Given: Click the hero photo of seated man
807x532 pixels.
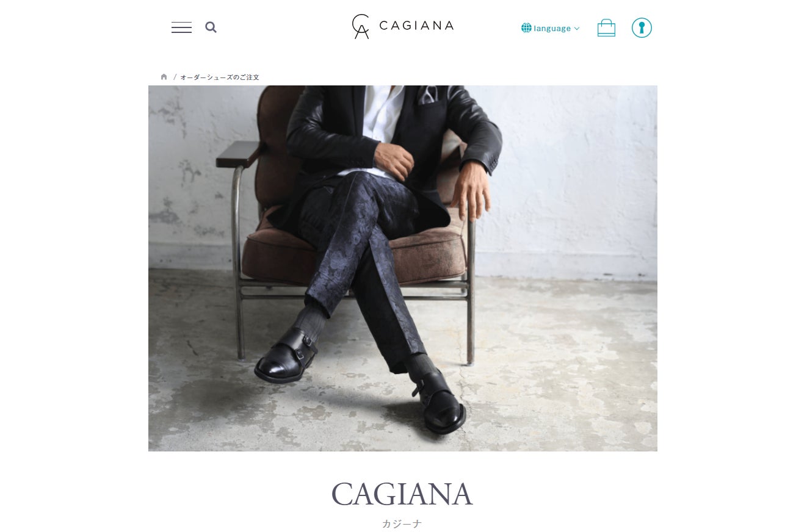Looking at the screenshot, I should [x=403, y=268].
